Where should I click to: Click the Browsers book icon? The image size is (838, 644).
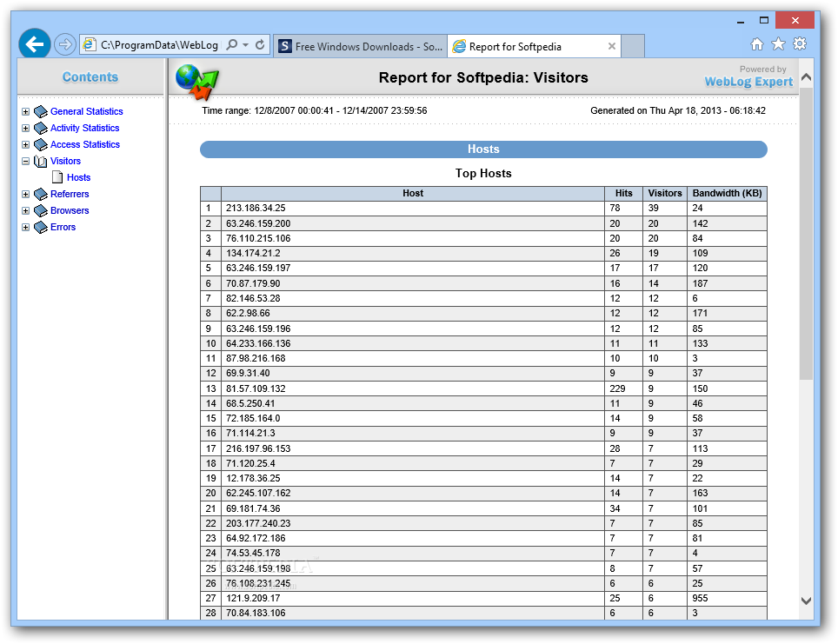[x=41, y=211]
